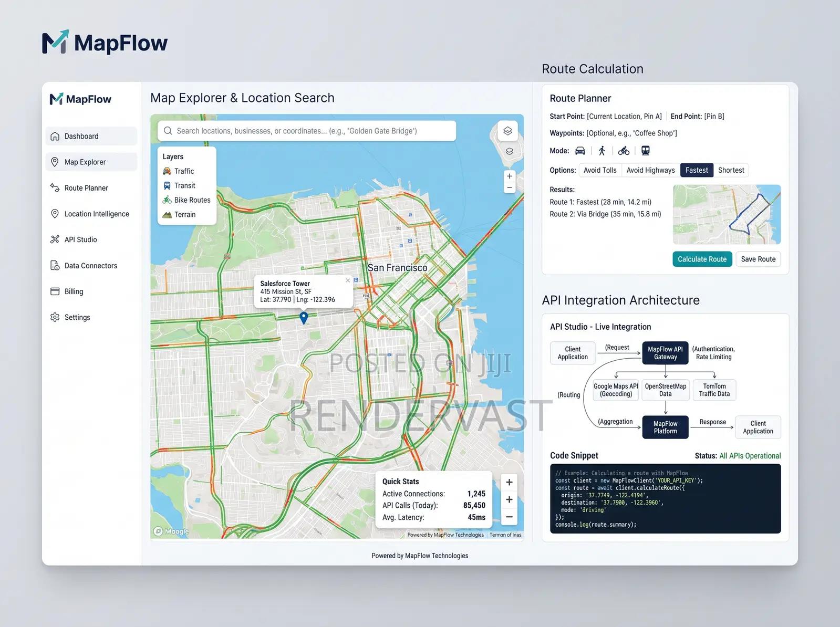840x627 pixels.
Task: Zoom in with top map plus button
Action: pyautogui.click(x=509, y=176)
